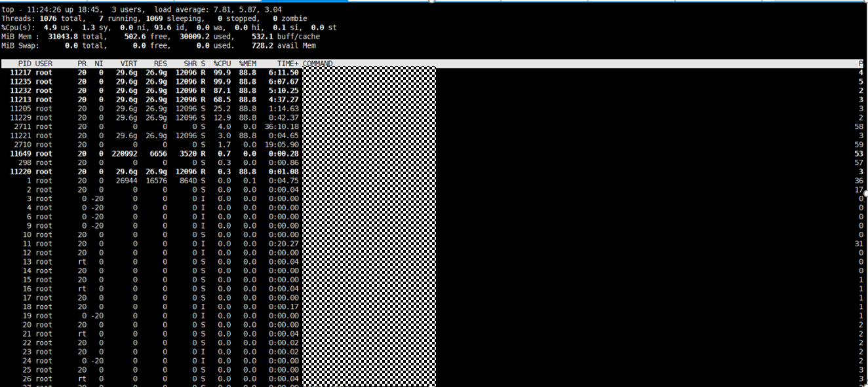Image resolution: width=868 pixels, height=387 pixels.
Task: Click the 36:10.18 TIME+ value
Action: (283, 126)
